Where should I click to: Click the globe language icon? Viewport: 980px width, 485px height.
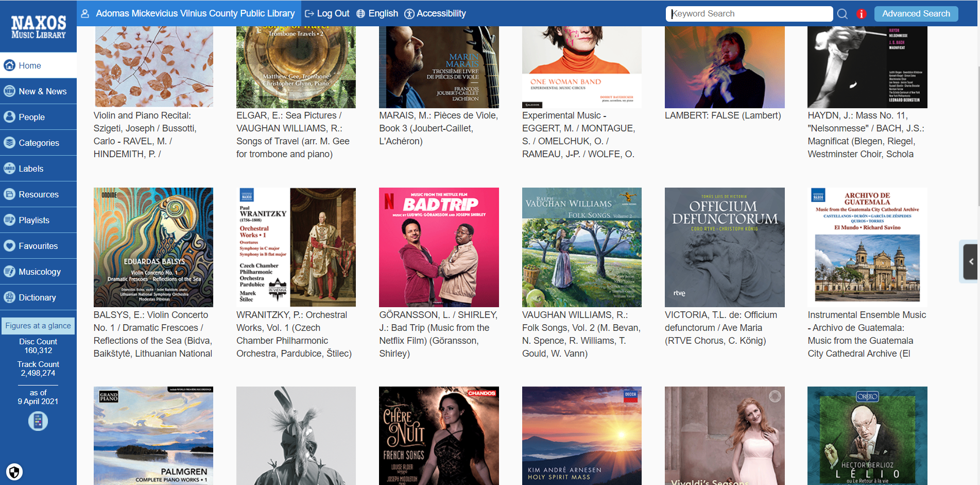point(360,13)
